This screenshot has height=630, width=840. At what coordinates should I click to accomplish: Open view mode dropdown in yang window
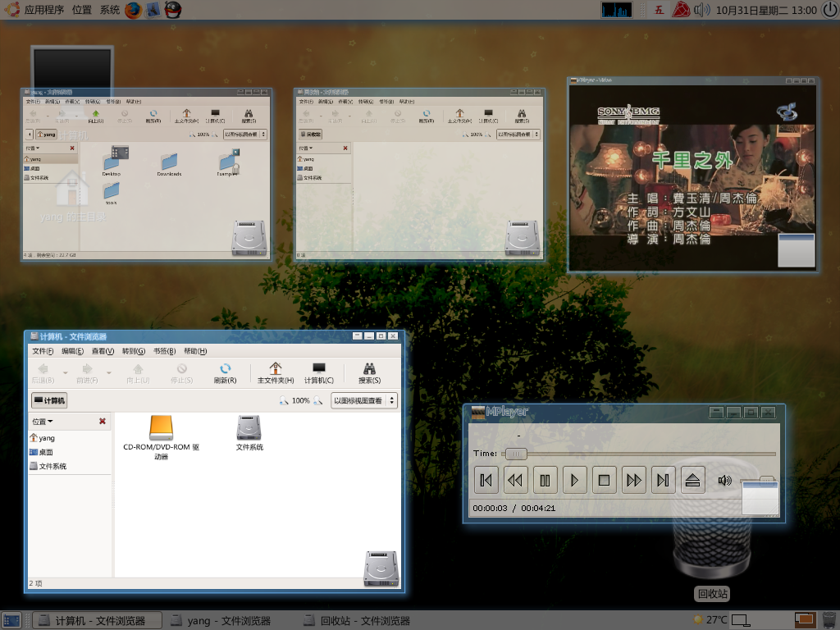244,135
